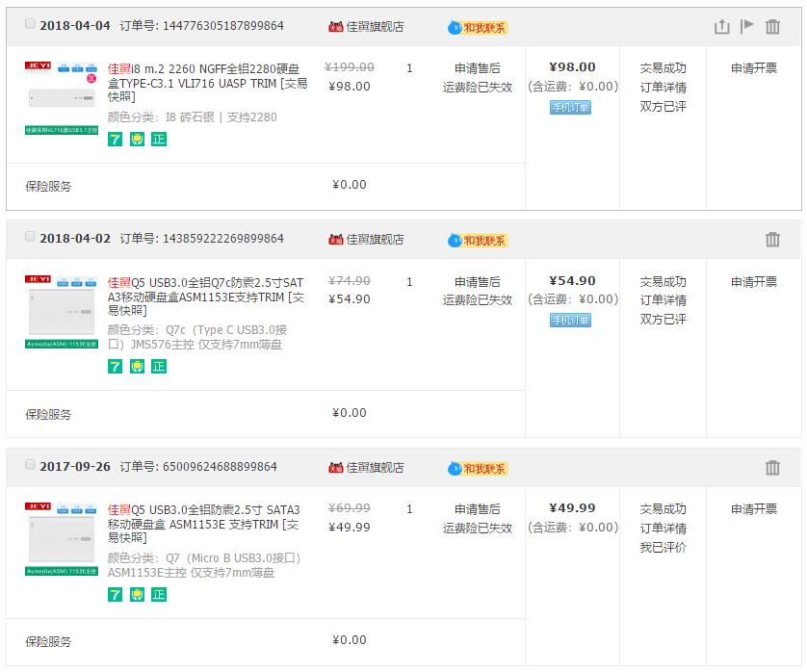
Task: Click 保险服务 row in the 2017-09-26 order
Action: (266, 641)
